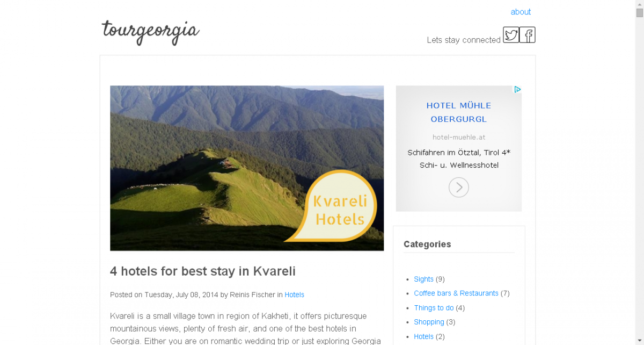Click the Kvareli Hotels featured image
Screen dimensions: 644x345
click(247, 168)
